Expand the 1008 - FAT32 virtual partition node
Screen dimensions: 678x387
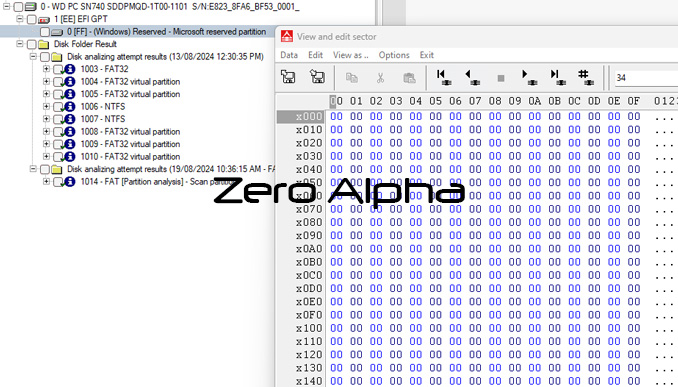click(46, 131)
